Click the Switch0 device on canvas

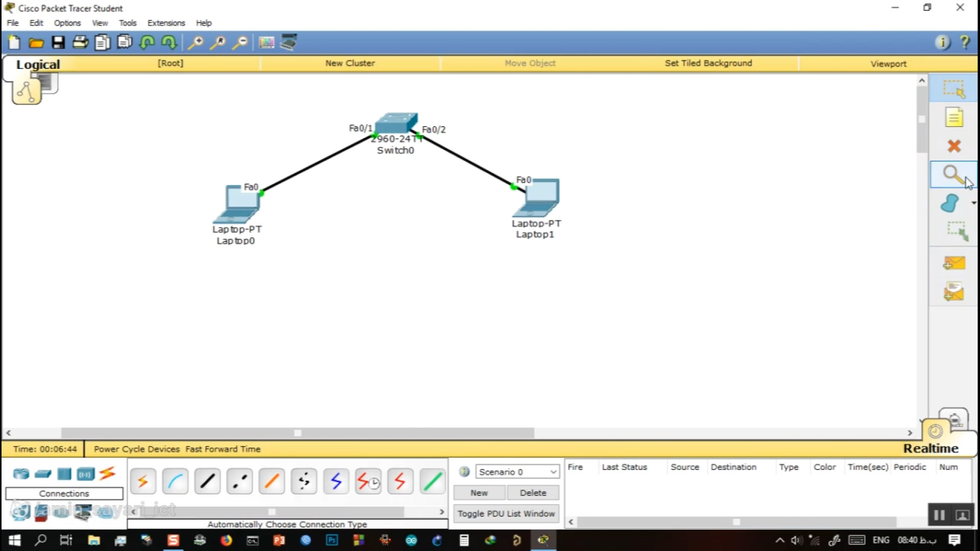(397, 123)
